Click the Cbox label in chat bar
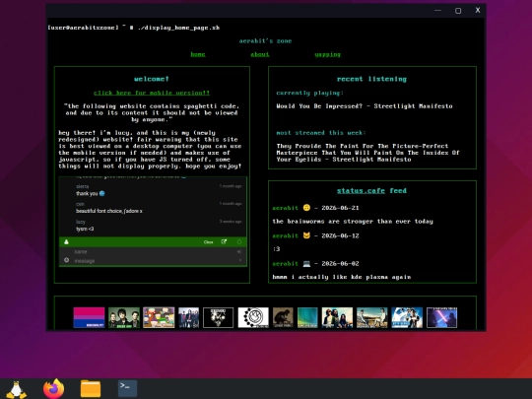The height and width of the screenshot is (399, 532). [208, 242]
